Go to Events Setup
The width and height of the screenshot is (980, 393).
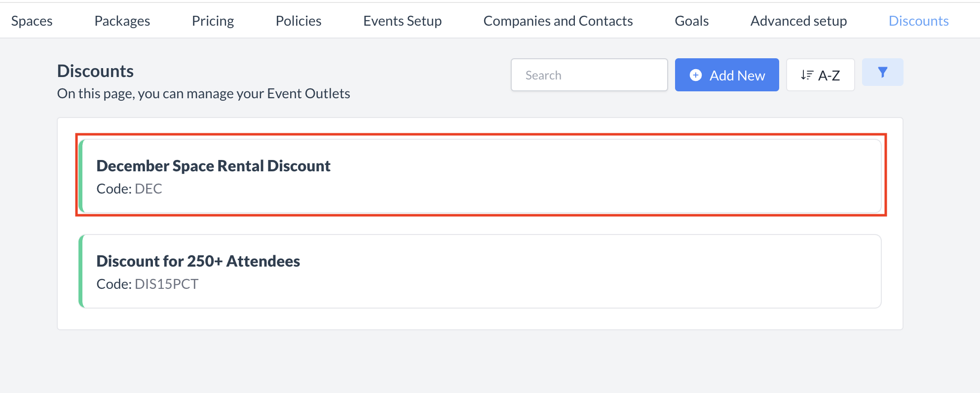[x=402, y=21]
